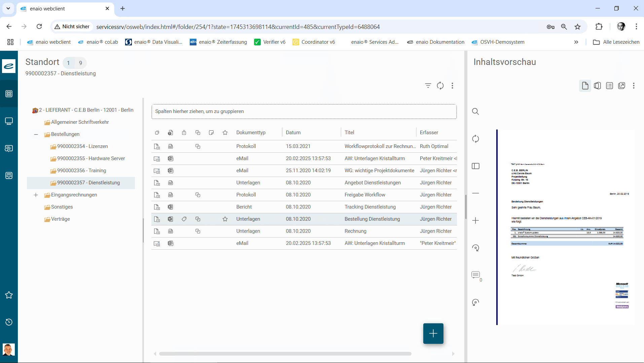Click copy icon on Freigabe Workflow row
The width and height of the screenshot is (644, 363).
pyautogui.click(x=198, y=195)
